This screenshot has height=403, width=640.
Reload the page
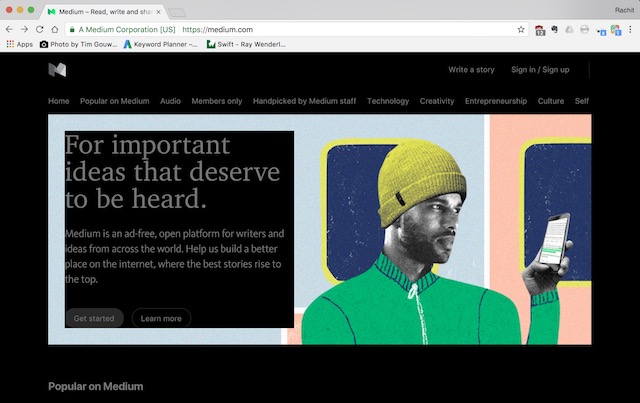pos(39,30)
